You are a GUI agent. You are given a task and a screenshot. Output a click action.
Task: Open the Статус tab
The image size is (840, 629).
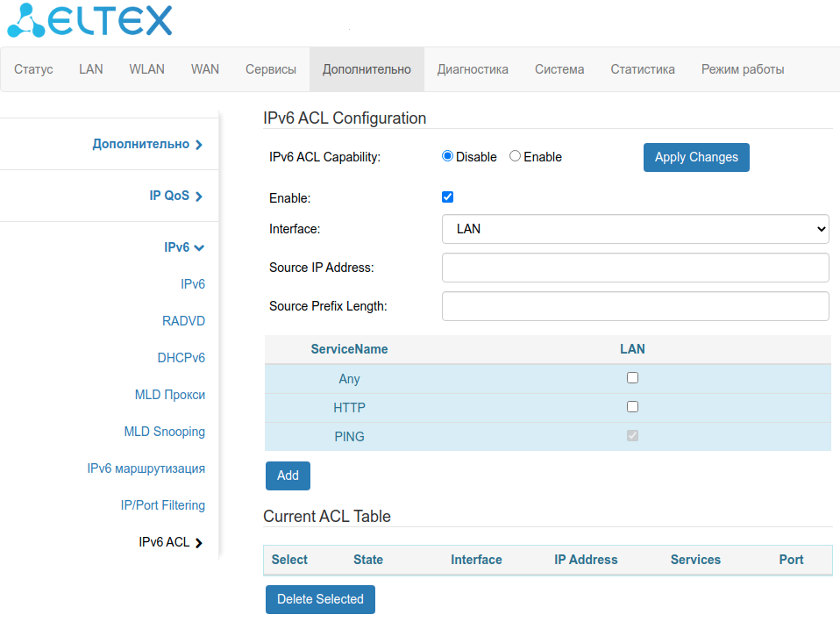coord(33,69)
